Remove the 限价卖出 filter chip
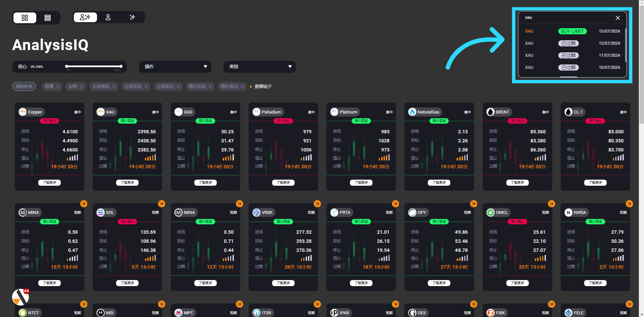This screenshot has height=317, width=644. 242,87
